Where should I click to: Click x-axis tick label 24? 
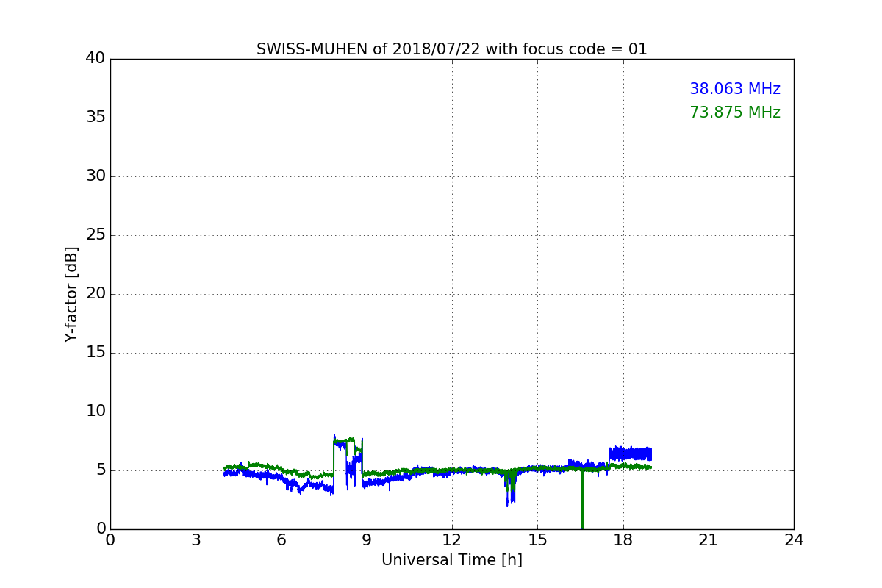pyautogui.click(x=794, y=540)
